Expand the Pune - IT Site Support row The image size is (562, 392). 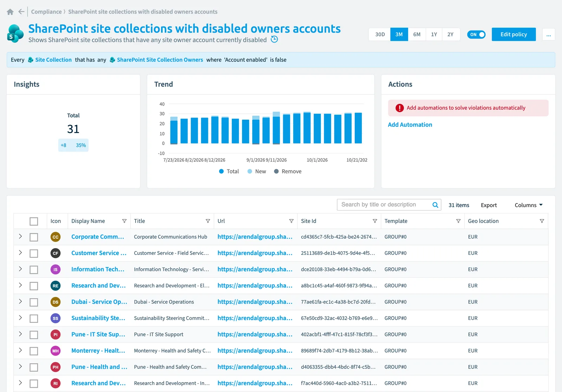point(20,334)
